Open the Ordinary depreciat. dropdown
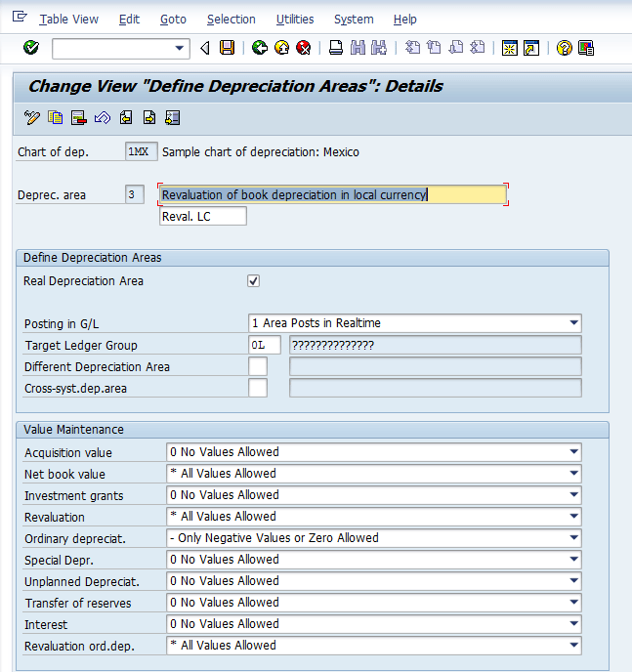632x672 pixels. click(x=572, y=538)
